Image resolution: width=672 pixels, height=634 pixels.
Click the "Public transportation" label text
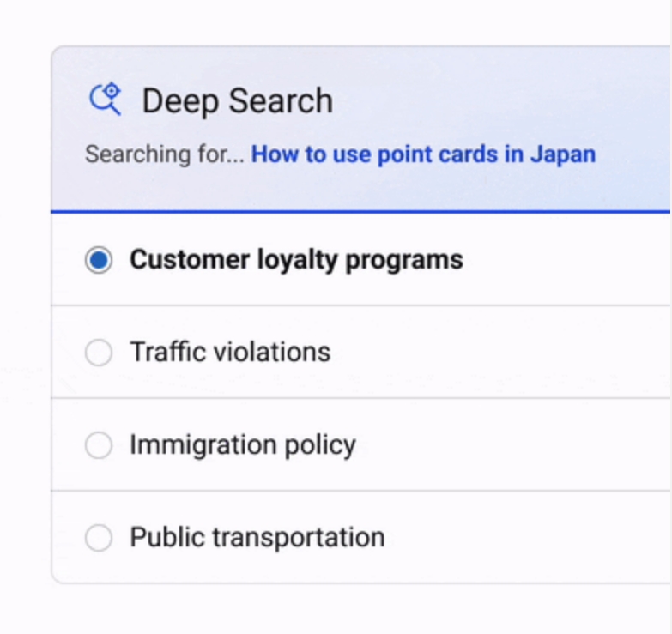point(257,538)
